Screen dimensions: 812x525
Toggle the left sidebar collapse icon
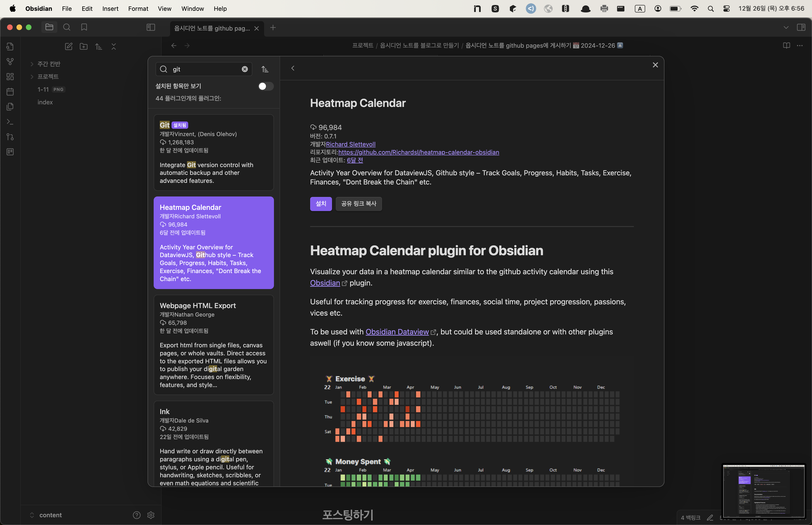(x=151, y=27)
